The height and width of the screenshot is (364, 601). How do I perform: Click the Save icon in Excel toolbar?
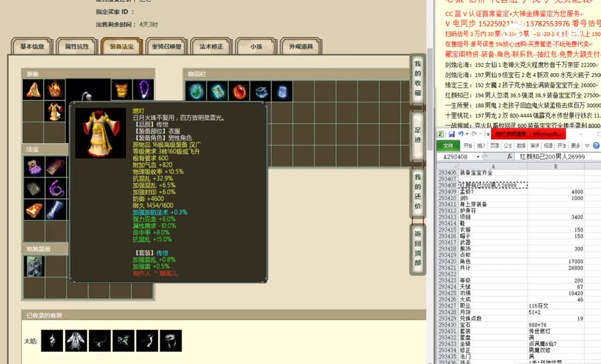pyautogui.click(x=452, y=133)
